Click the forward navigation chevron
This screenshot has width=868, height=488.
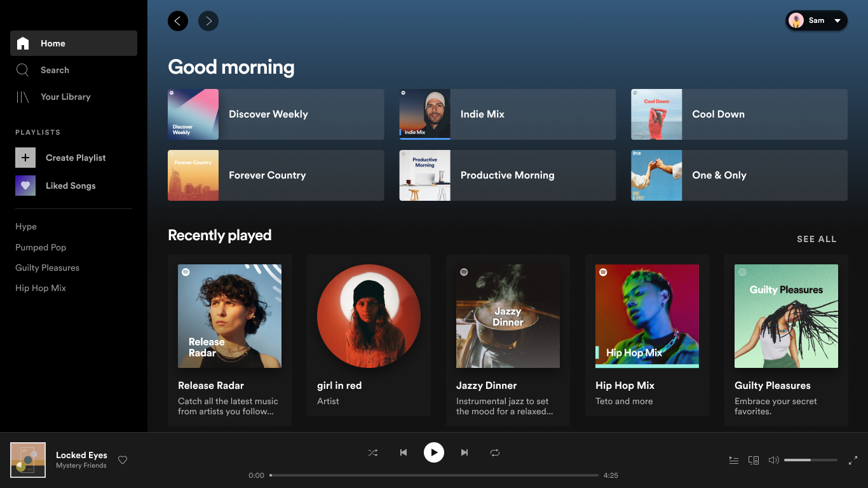208,21
